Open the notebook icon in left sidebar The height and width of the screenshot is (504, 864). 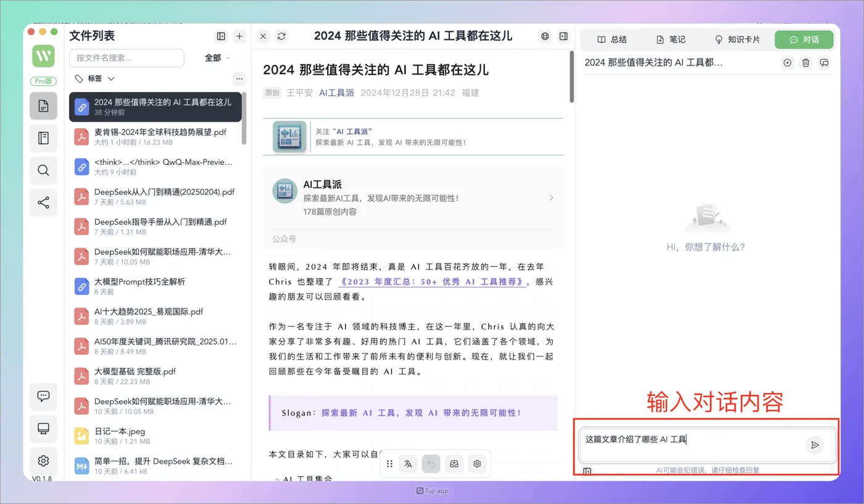tap(43, 138)
